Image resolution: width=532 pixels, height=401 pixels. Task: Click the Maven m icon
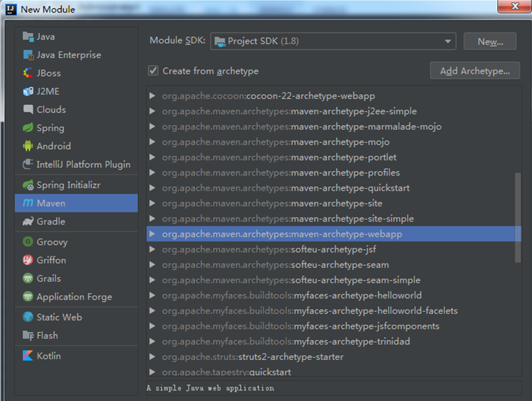28,203
